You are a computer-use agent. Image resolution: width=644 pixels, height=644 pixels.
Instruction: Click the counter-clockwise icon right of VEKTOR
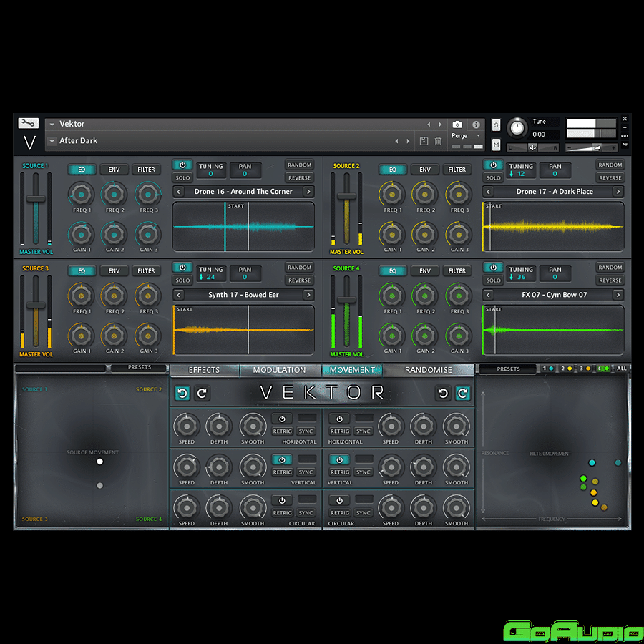pyautogui.click(x=443, y=393)
